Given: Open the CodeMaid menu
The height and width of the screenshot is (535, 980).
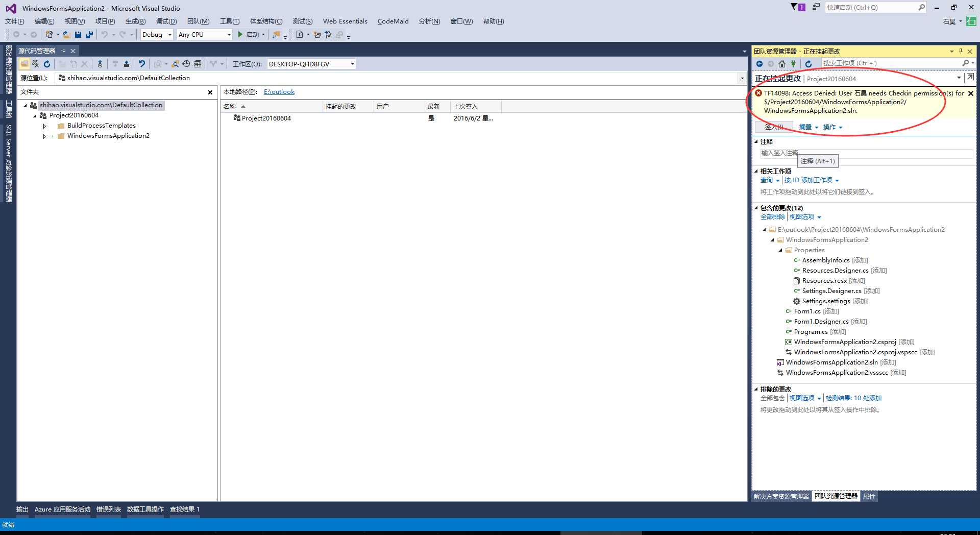Looking at the screenshot, I should [x=393, y=21].
